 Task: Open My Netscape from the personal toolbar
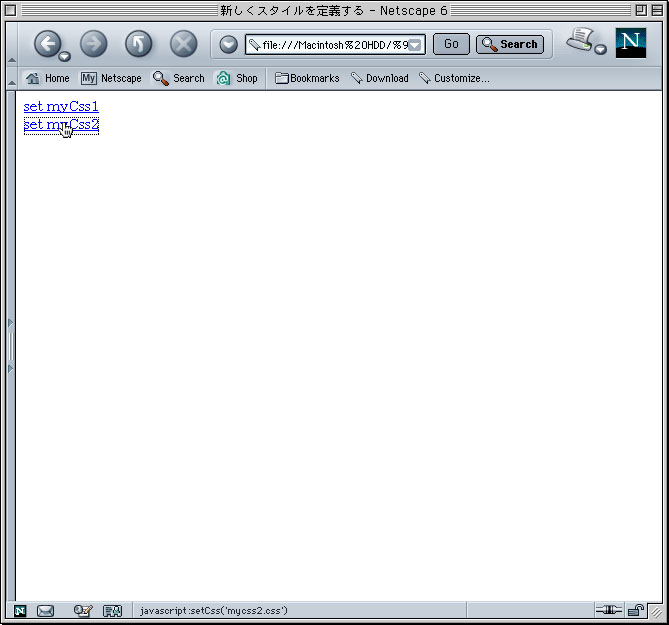[111, 78]
